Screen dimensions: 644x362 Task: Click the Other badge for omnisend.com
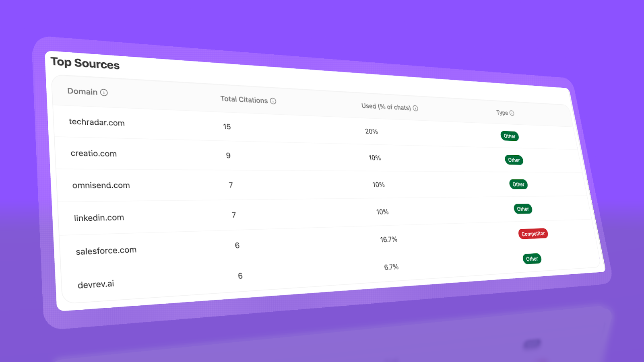pos(518,184)
